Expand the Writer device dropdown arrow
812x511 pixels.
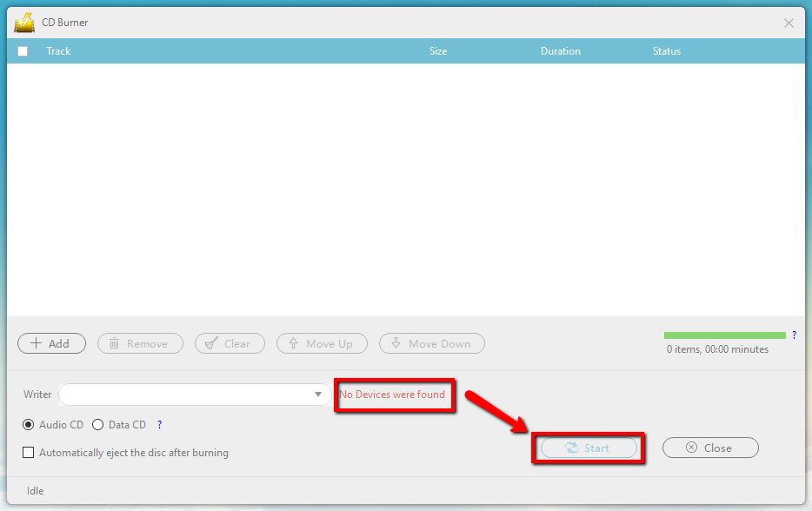317,395
